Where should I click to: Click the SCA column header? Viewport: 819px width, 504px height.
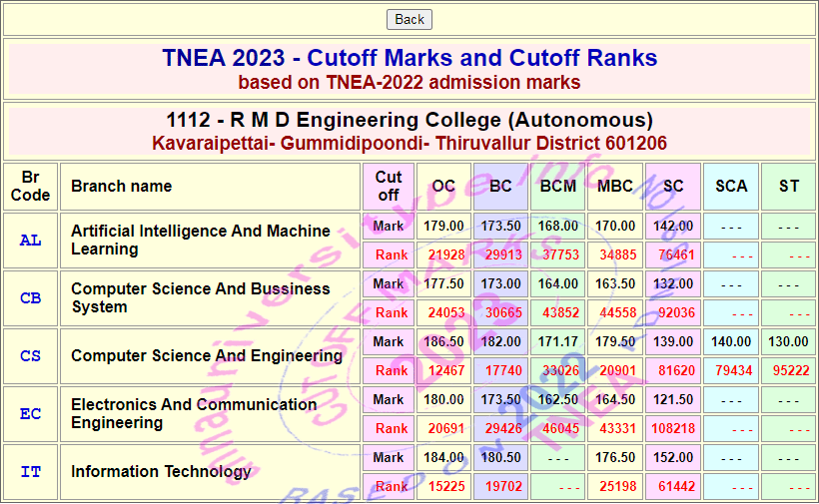point(731,187)
